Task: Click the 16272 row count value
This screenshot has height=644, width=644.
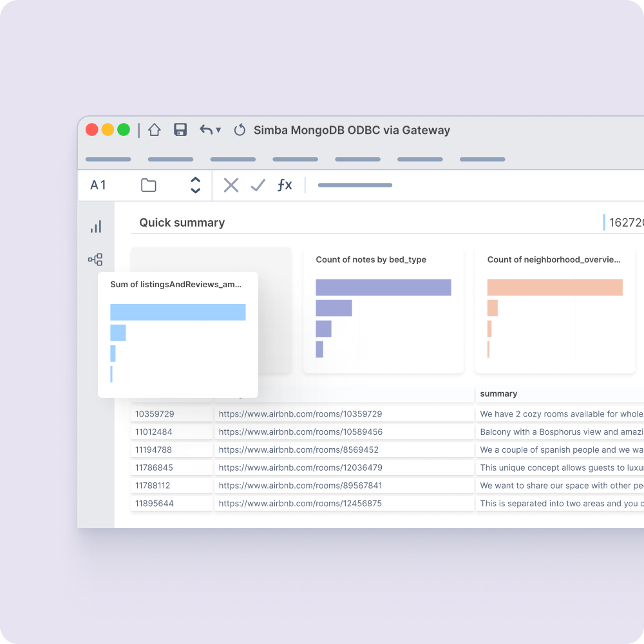Action: coord(627,223)
